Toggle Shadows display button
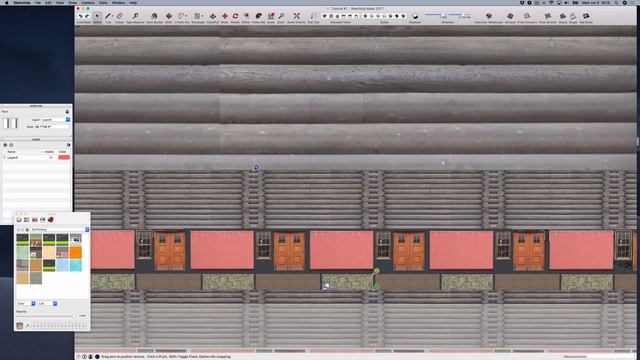Image resolution: width=640 pixels, height=360 pixels. coord(415,16)
